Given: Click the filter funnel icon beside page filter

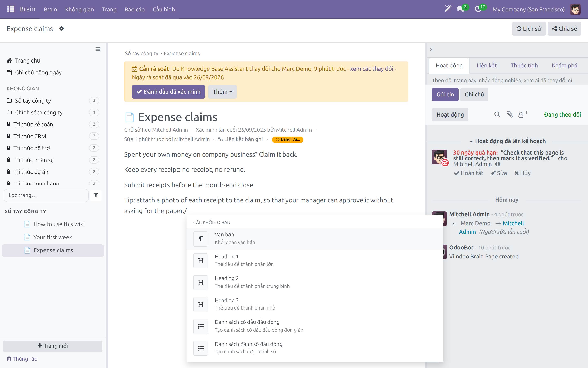Looking at the screenshot, I should (96, 195).
